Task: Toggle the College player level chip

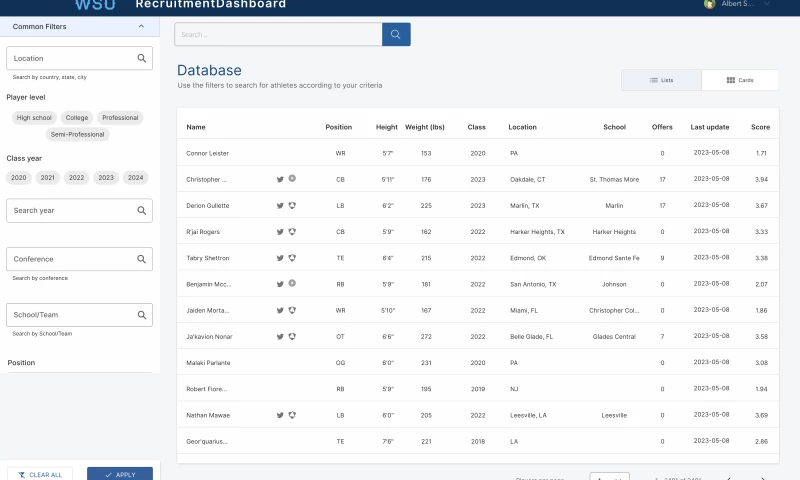Action: click(x=77, y=118)
